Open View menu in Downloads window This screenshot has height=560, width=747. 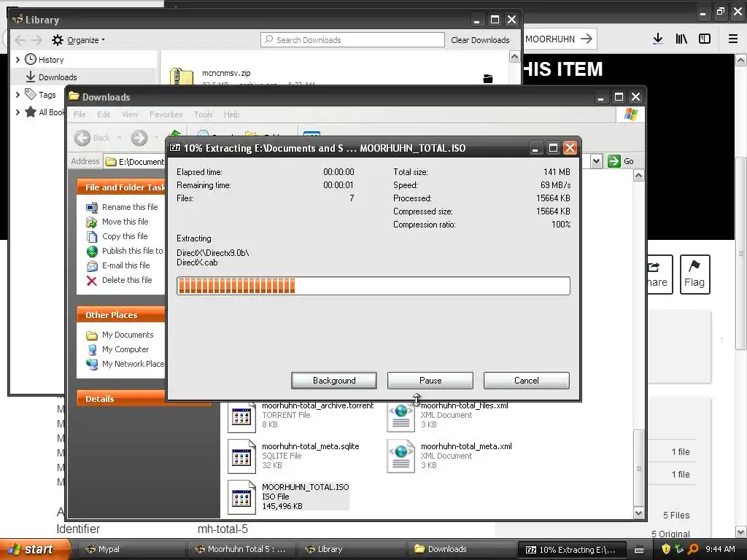click(130, 114)
